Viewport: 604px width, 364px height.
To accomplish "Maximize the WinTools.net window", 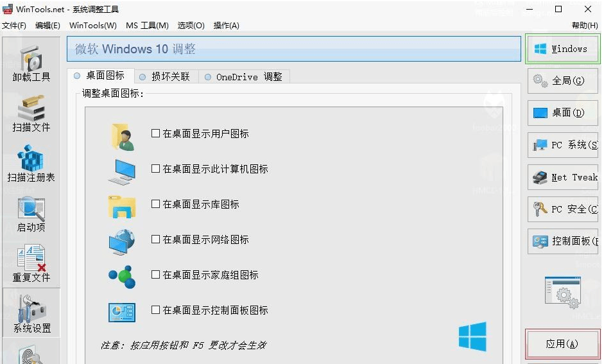I will pyautogui.click(x=558, y=9).
